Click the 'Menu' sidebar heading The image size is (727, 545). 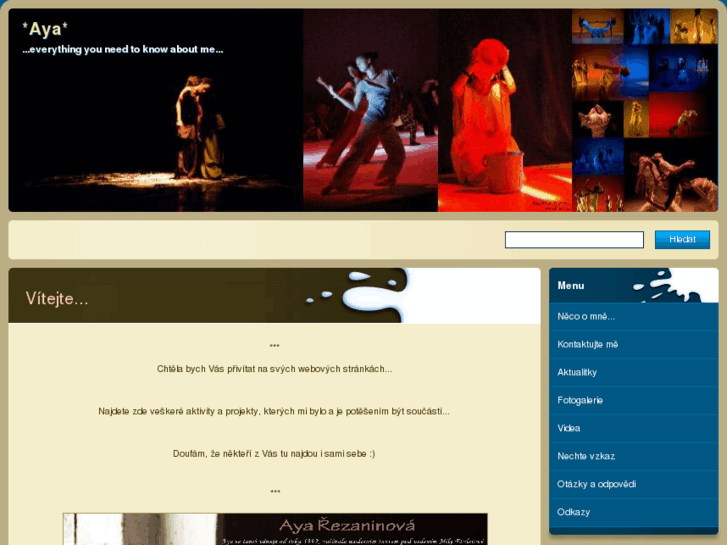click(x=571, y=286)
